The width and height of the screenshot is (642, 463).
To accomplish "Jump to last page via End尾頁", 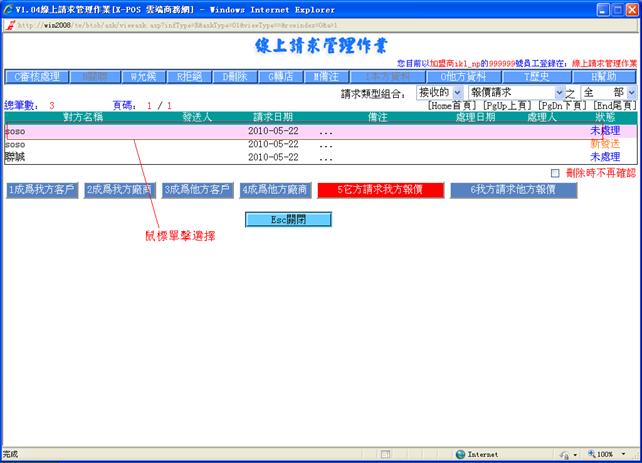I will (614, 105).
